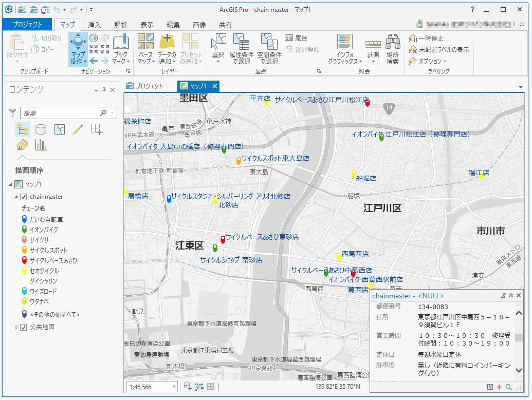Open the ブックマーク bookmarks button

tap(121, 49)
